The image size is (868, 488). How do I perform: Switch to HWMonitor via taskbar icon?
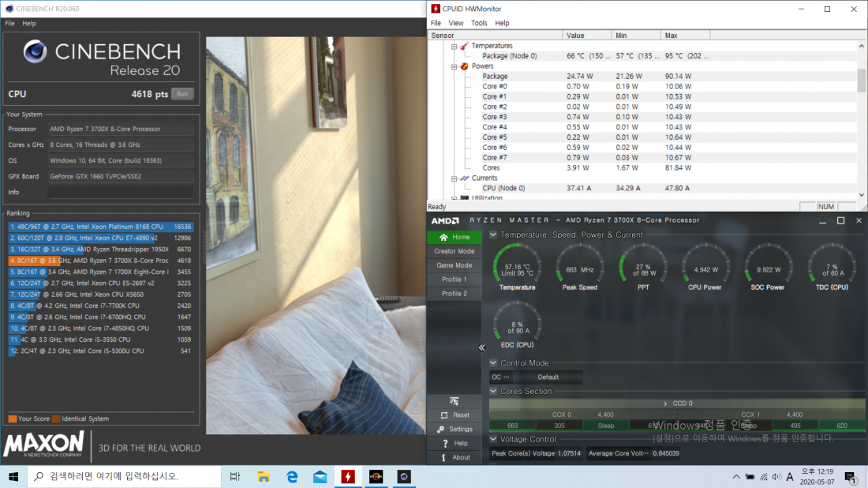[348, 477]
